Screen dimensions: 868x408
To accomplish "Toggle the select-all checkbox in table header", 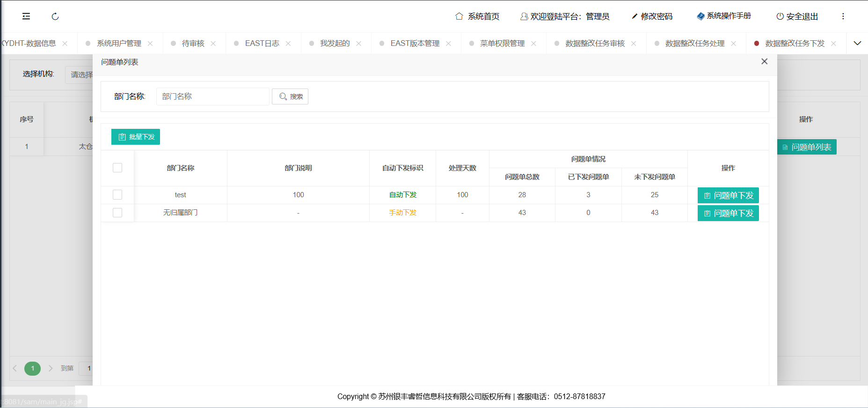I will pyautogui.click(x=117, y=168).
